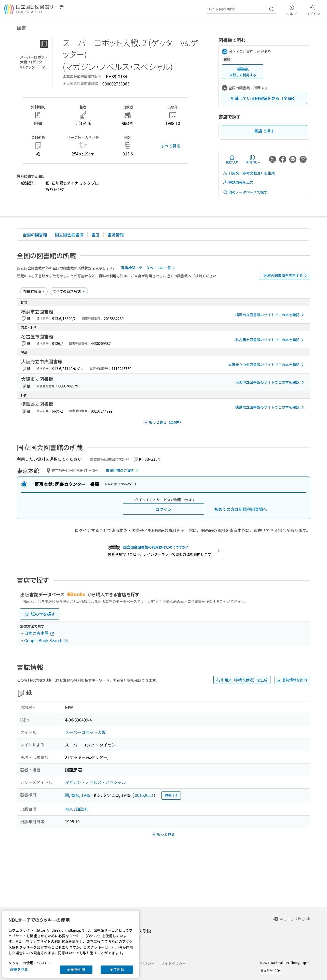Click スーパーロボット大戦 title link

coord(85,732)
